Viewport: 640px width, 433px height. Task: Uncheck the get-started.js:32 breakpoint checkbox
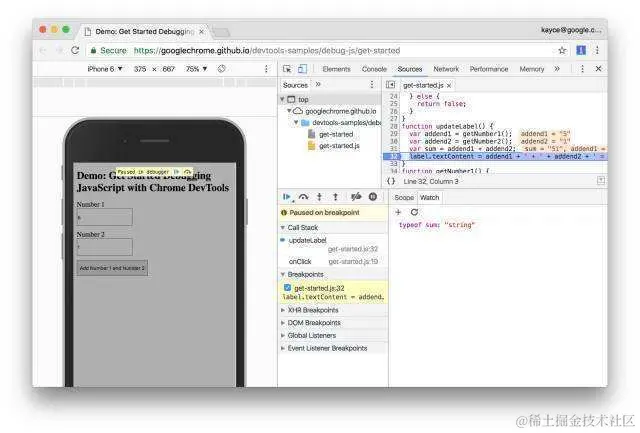pyautogui.click(x=287, y=288)
